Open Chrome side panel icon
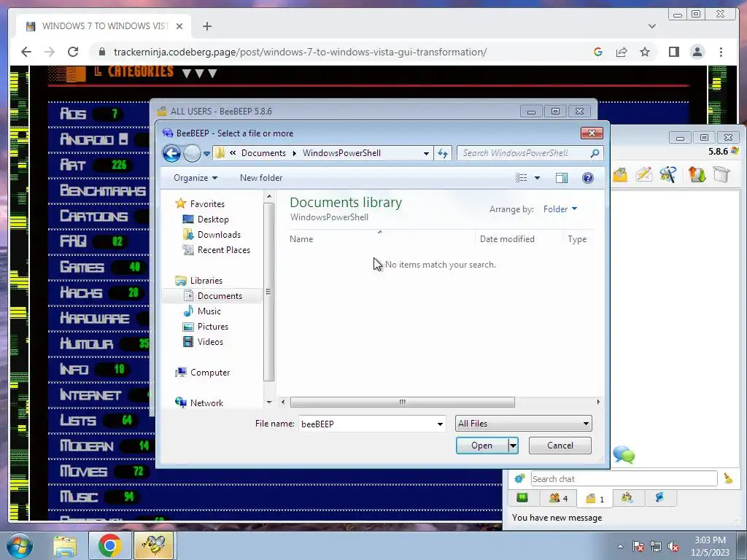 point(673,52)
